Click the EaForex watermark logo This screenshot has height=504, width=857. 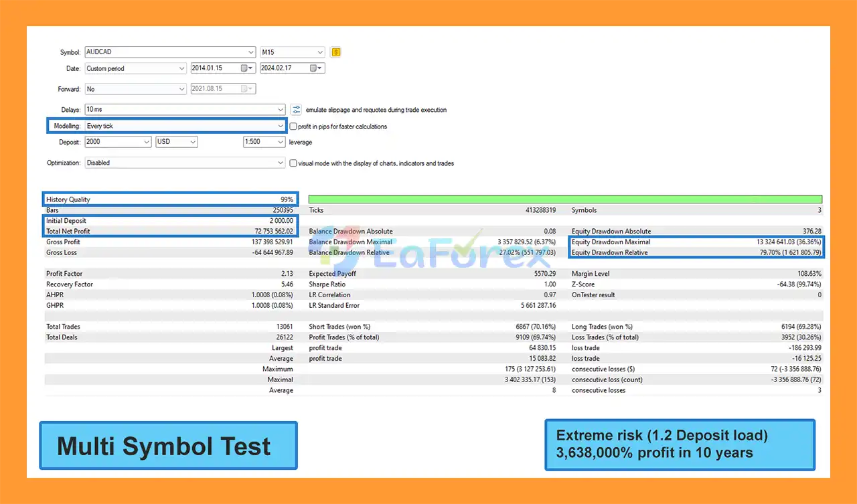pyautogui.click(x=428, y=248)
